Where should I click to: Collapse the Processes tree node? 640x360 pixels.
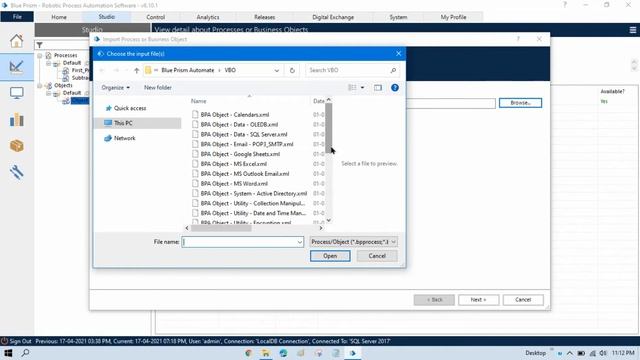point(40,56)
